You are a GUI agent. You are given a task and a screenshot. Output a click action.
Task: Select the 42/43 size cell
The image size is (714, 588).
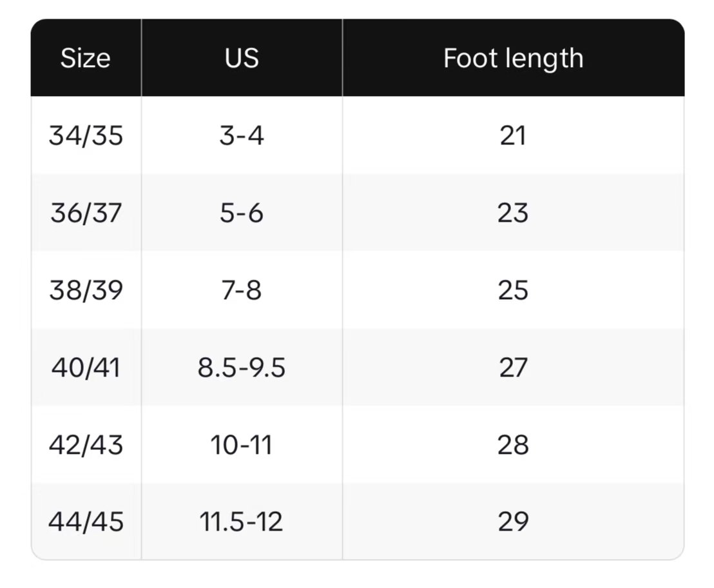86,446
